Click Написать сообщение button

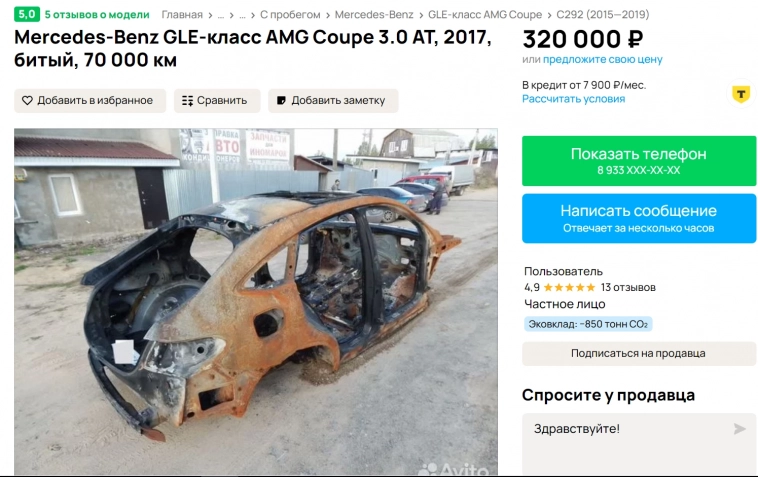coord(639,218)
